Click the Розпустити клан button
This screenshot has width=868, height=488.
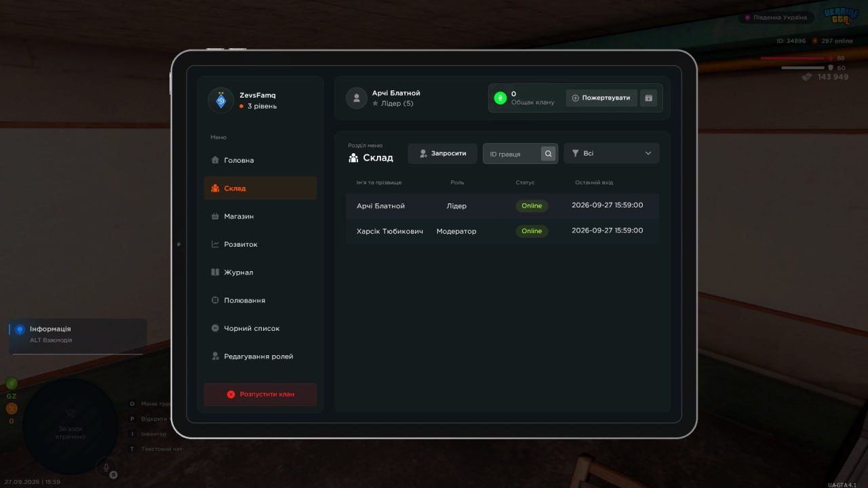click(260, 394)
